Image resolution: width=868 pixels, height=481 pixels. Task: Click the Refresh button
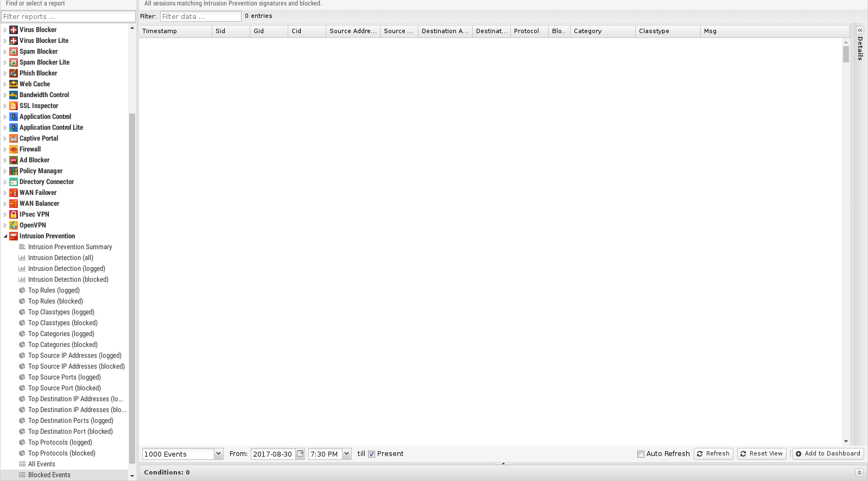[713, 454]
